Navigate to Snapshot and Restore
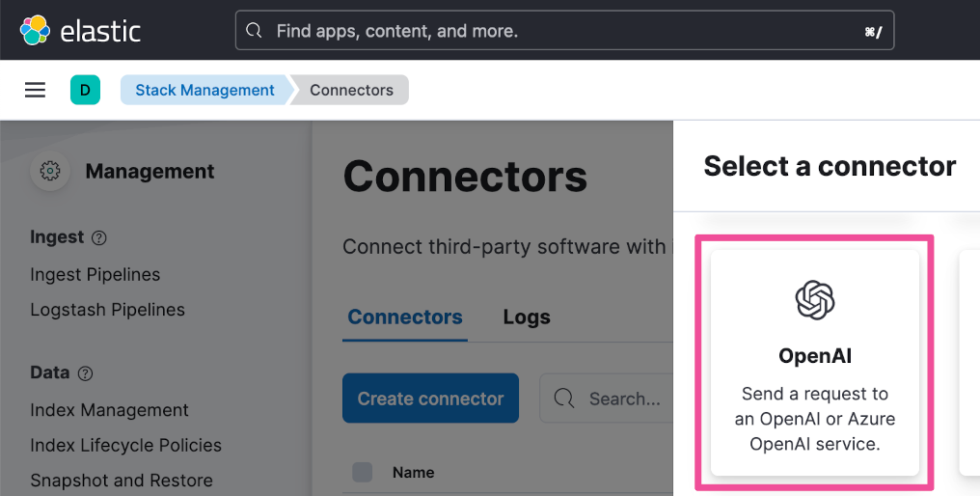The height and width of the screenshot is (496, 980). [122, 481]
